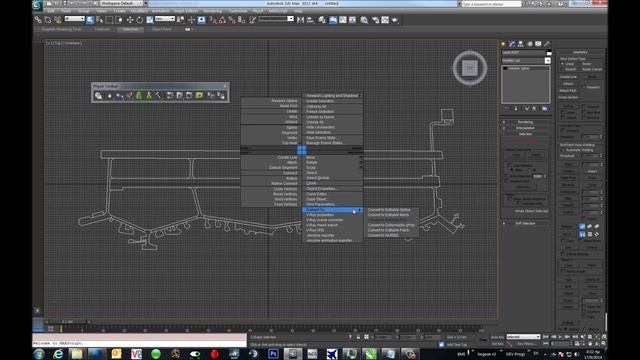Screen dimensions: 640x360
Task: Open the Modifier List dropdown
Action: [547, 60]
